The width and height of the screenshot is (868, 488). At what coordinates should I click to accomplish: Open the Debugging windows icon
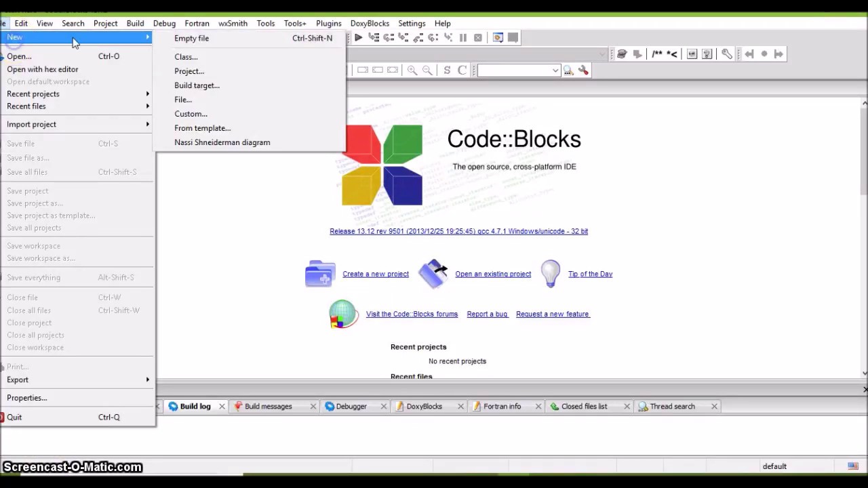[x=498, y=38]
